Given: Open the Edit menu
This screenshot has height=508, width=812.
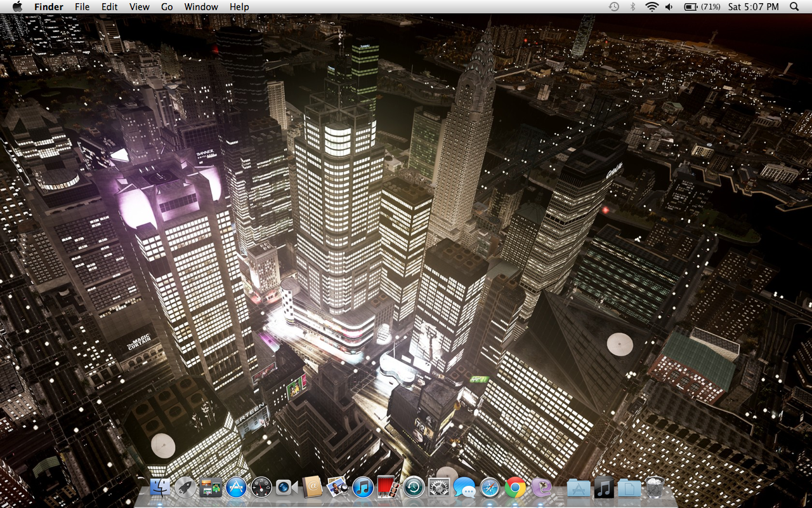Looking at the screenshot, I should [x=110, y=6].
